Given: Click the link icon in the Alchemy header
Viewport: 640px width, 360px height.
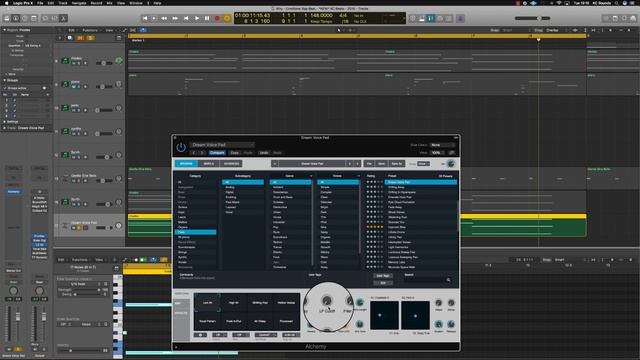Looking at the screenshot, I should point(451,153).
